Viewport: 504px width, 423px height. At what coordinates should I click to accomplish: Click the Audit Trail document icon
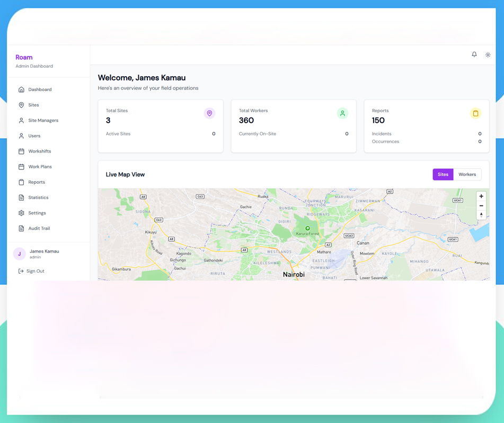21,228
